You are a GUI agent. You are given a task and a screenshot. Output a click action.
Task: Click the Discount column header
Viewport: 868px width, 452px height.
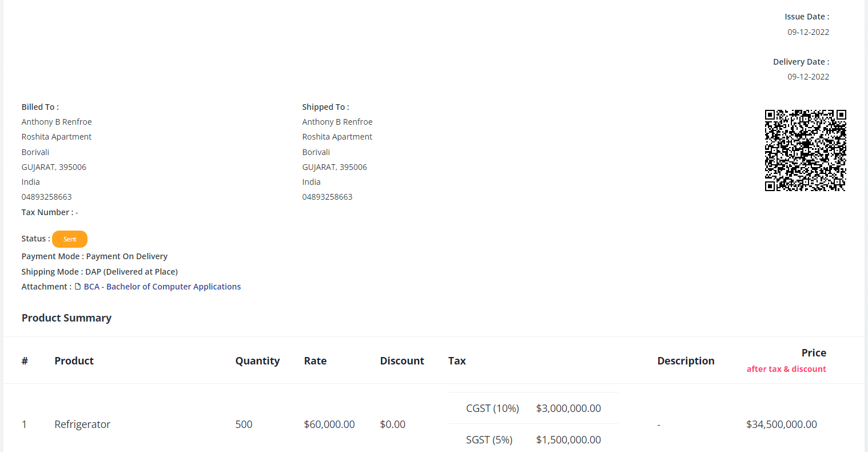click(402, 361)
